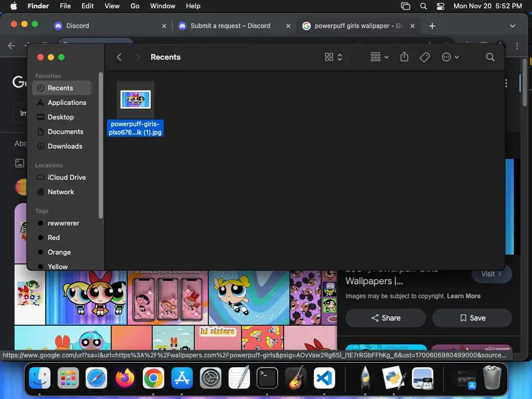
Task: Open GarageBand from the Dock
Action: tap(296, 378)
